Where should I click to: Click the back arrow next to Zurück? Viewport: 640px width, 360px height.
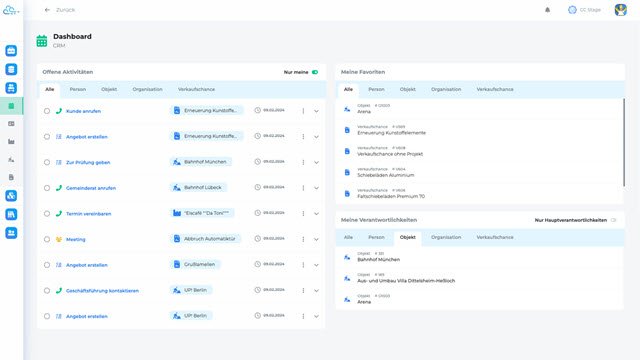point(47,10)
